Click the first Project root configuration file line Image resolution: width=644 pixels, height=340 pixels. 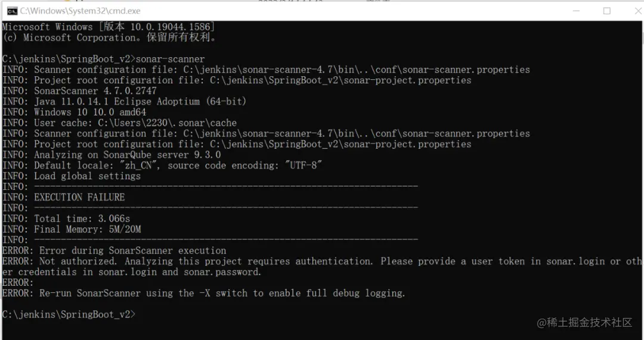(x=237, y=80)
